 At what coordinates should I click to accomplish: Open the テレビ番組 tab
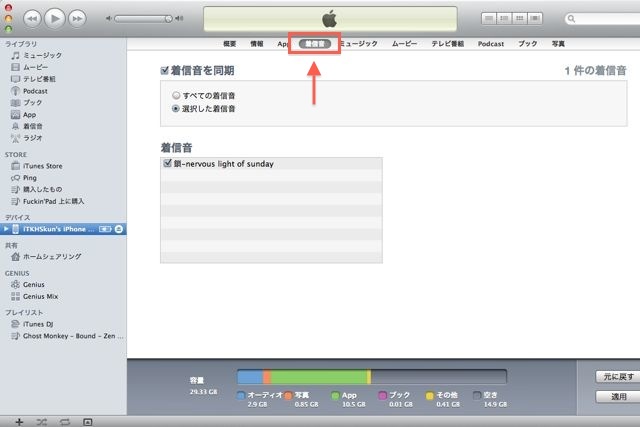(x=448, y=44)
